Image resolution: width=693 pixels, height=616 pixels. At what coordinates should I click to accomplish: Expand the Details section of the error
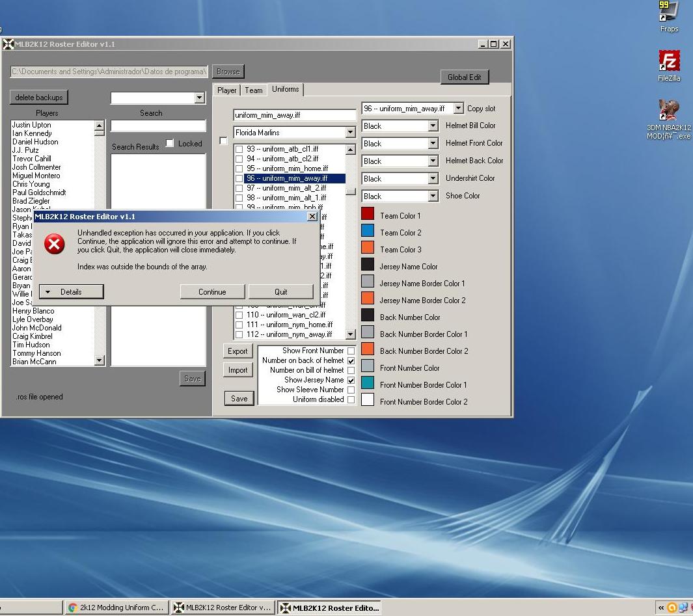pos(72,292)
